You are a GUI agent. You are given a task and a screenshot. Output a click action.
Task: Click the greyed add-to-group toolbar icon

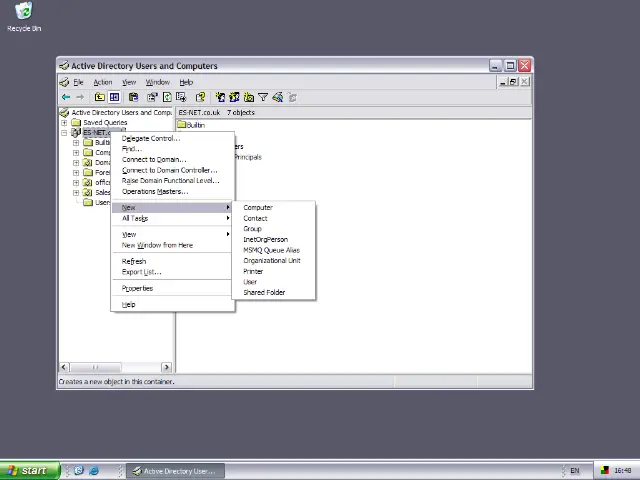[292, 97]
